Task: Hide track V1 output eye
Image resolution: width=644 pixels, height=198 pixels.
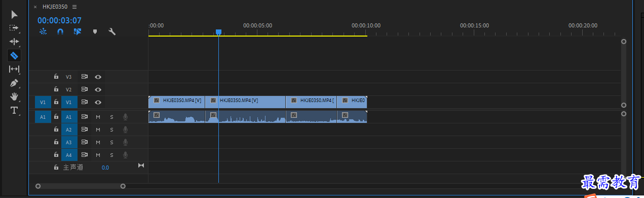Action: [x=98, y=102]
